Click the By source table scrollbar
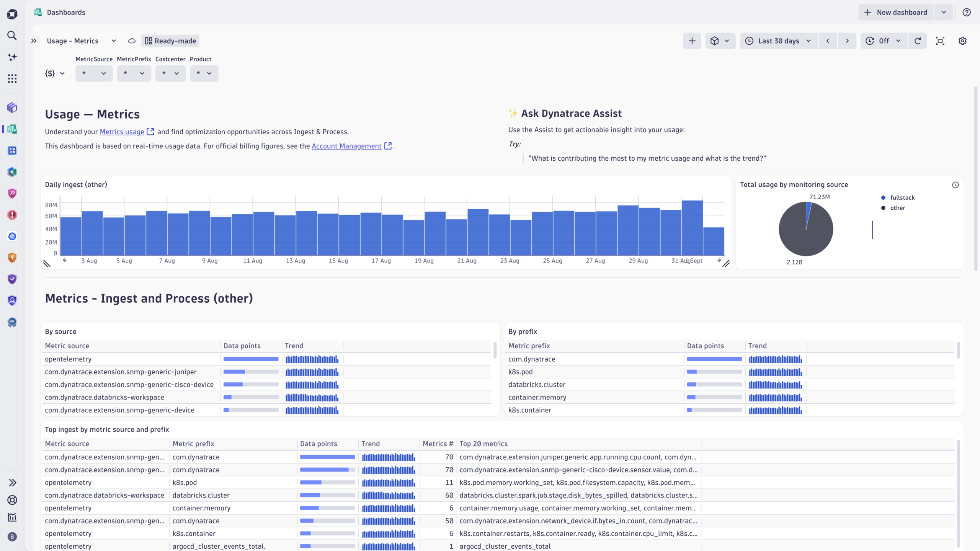Image resolution: width=980 pixels, height=551 pixels. (495, 350)
